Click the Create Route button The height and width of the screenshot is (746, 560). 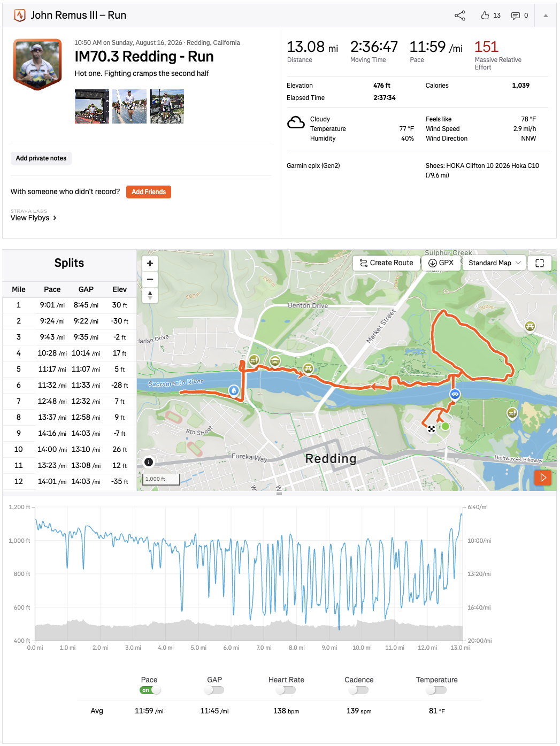pos(386,263)
